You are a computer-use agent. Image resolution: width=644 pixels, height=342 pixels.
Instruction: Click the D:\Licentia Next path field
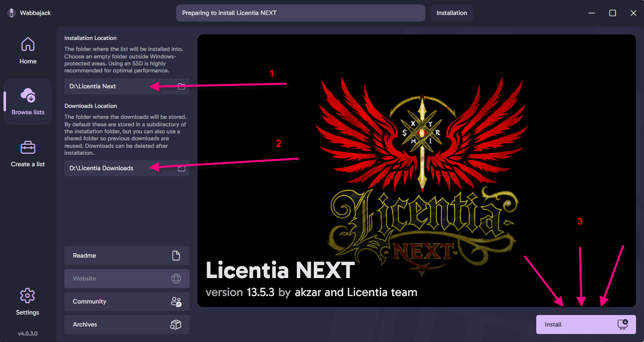[115, 86]
